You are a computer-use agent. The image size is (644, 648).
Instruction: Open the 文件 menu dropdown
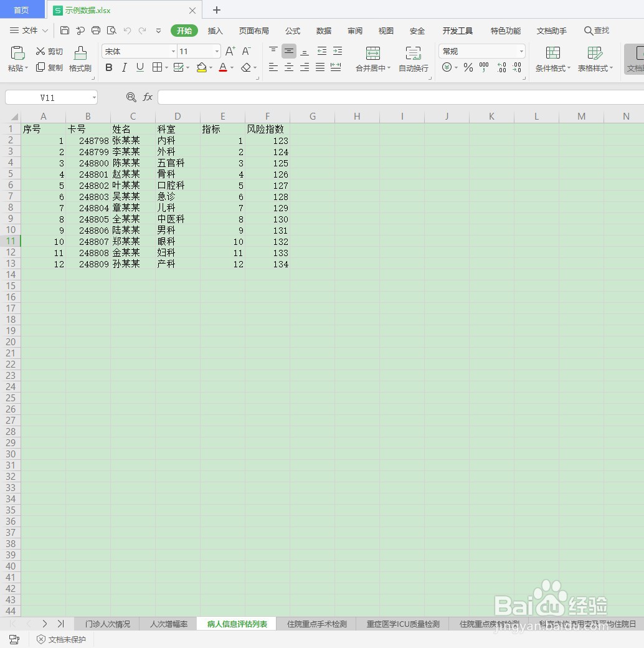[29, 30]
